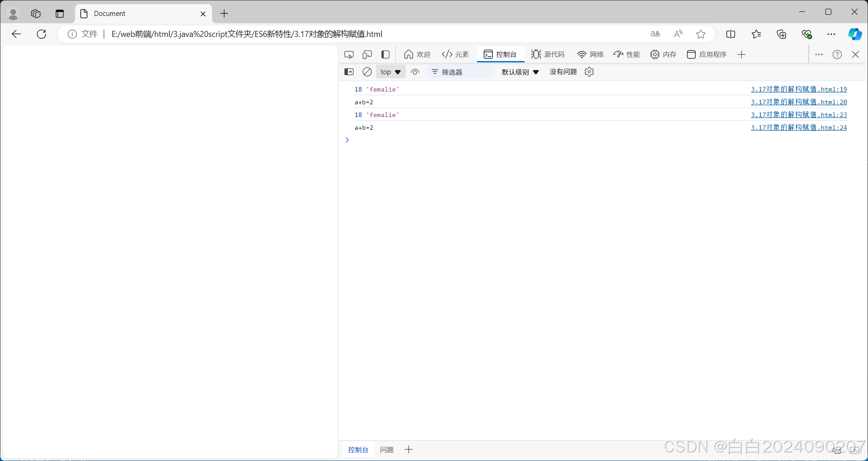Type in the 筛选器 filter field
Screen dimensions: 868x461
coord(460,72)
